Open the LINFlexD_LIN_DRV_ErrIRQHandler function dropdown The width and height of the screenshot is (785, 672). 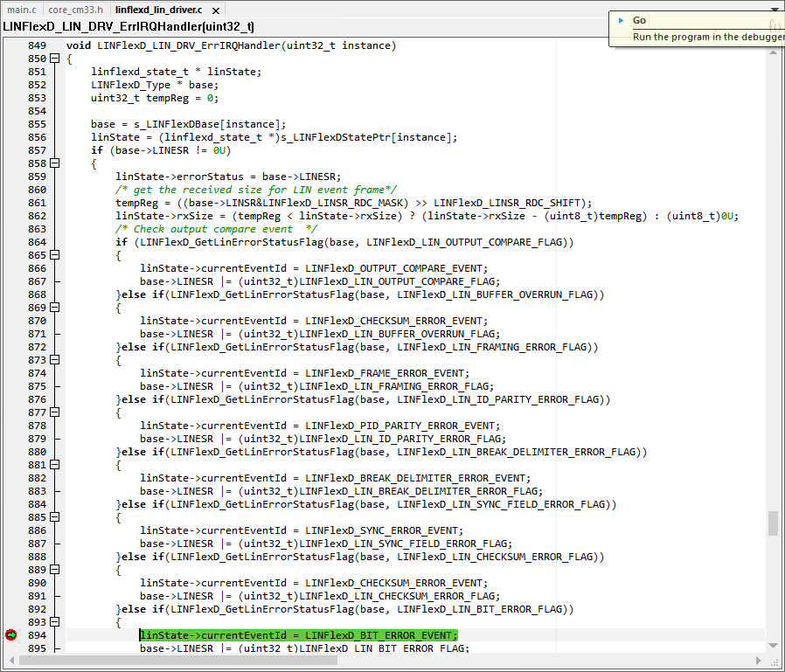coord(129,26)
